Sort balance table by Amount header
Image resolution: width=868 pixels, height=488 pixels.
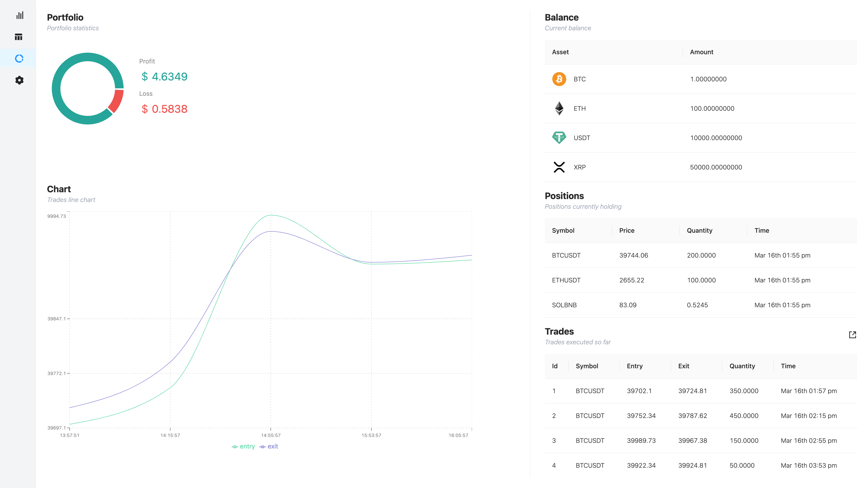coord(702,52)
